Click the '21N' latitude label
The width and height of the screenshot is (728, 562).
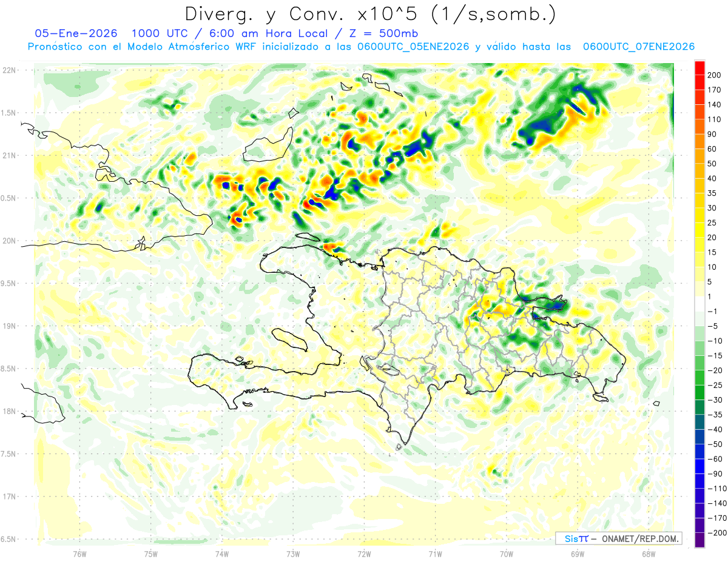click(9, 155)
